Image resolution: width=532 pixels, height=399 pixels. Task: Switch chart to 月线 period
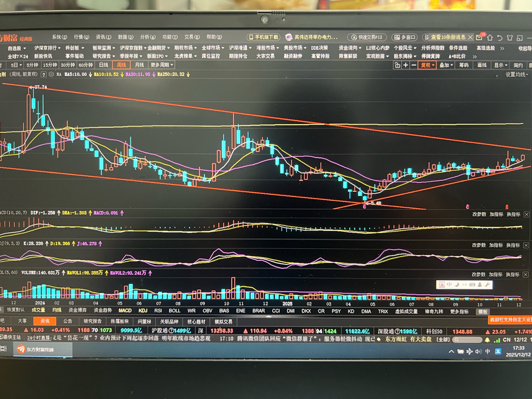pyautogui.click(x=139, y=65)
